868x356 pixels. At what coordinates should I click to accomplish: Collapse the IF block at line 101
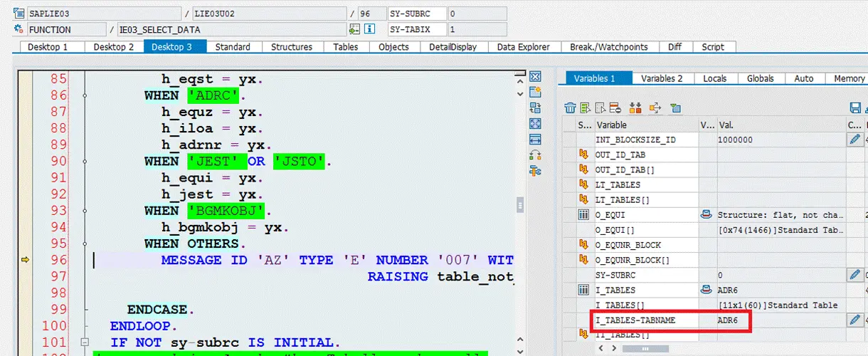click(x=85, y=342)
